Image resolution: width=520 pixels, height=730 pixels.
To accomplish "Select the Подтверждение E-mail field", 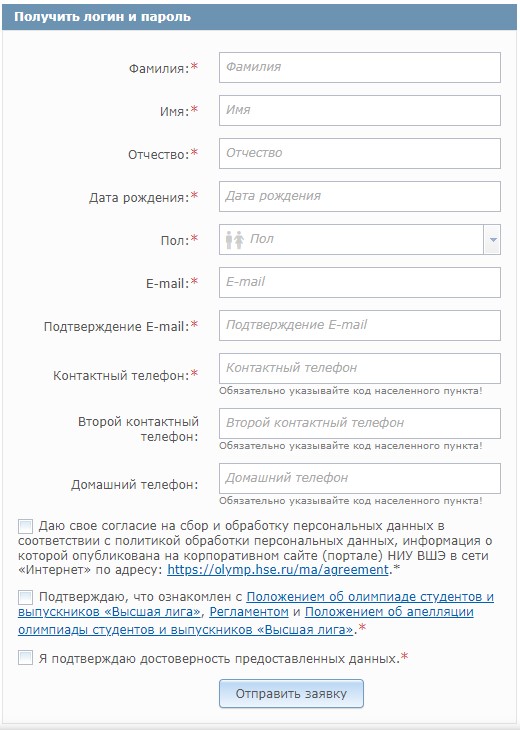I will 360,325.
